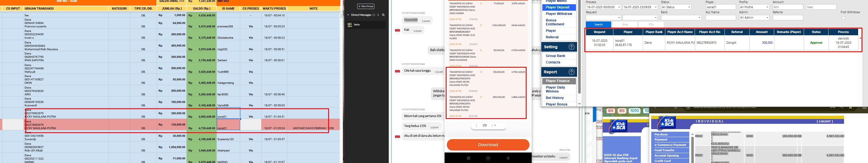
Task: Click the blue Search button
Action: 598,24
